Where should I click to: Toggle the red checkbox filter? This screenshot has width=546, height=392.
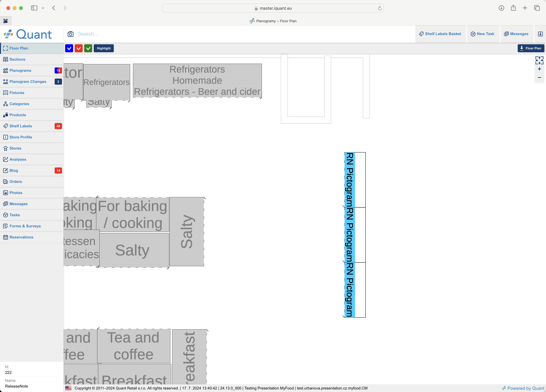[79, 48]
